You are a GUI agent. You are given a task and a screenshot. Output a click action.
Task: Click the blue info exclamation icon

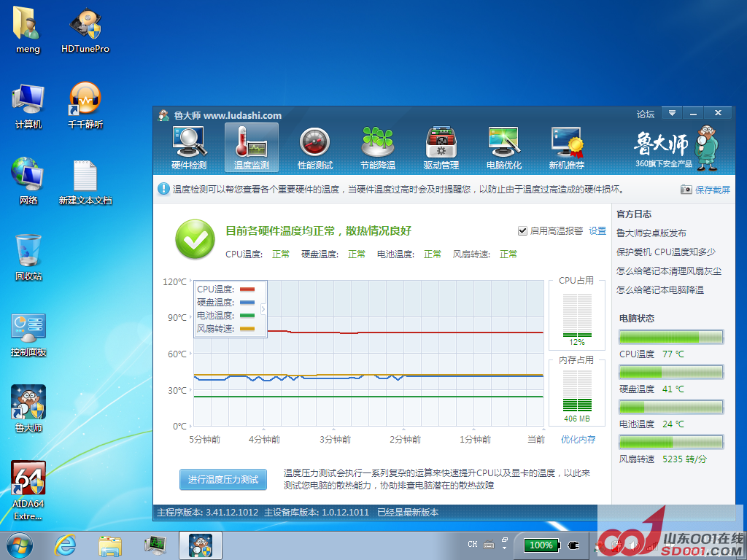163,189
